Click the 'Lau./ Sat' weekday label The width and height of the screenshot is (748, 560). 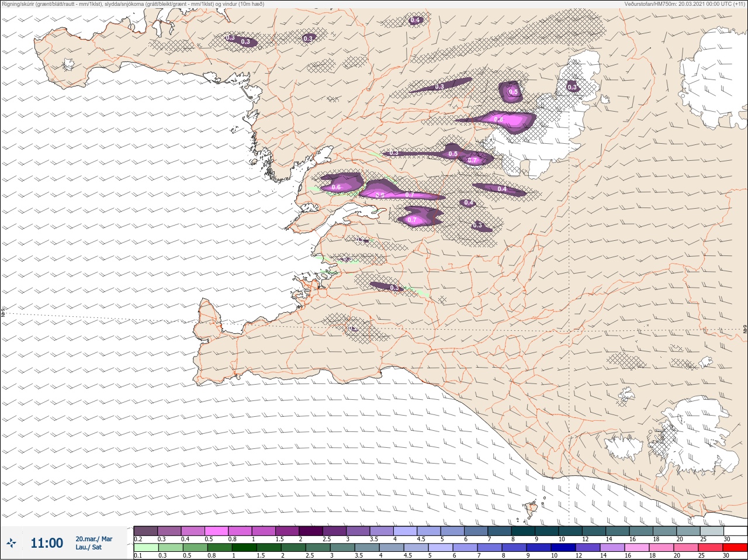pos(88,547)
